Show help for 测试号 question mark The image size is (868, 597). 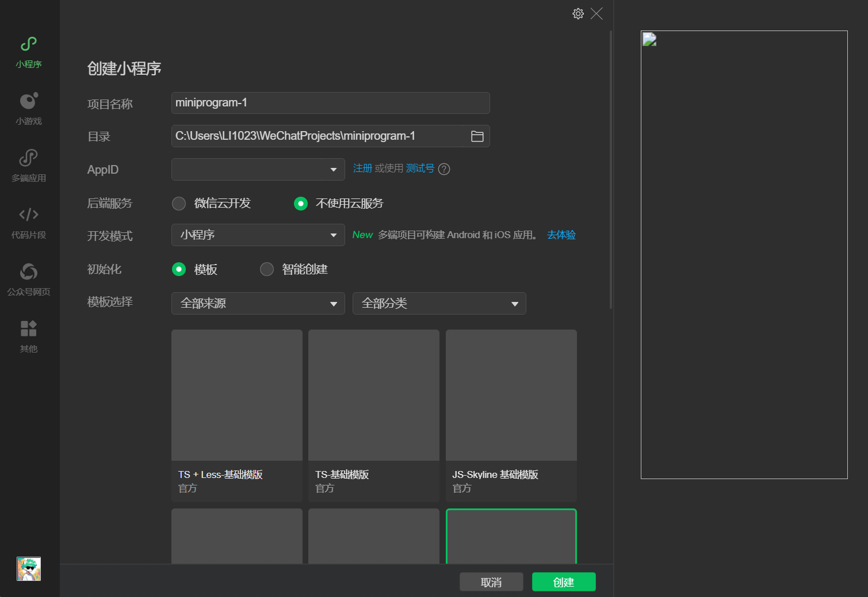click(x=444, y=169)
